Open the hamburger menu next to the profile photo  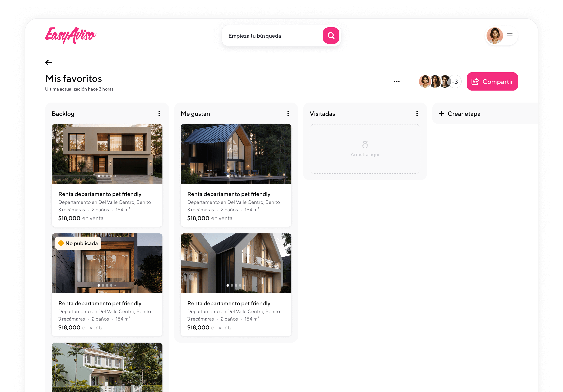pos(509,36)
